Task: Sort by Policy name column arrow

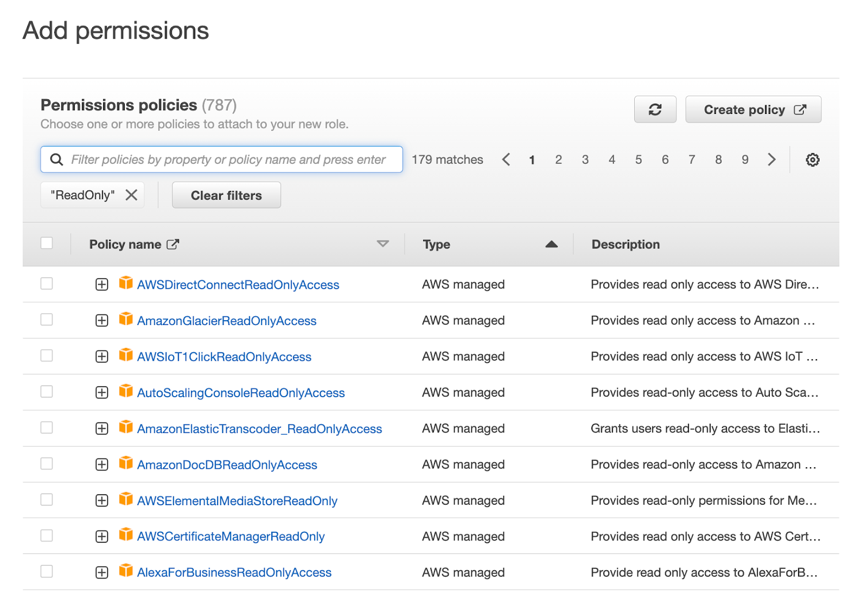Action: pyautogui.click(x=383, y=244)
